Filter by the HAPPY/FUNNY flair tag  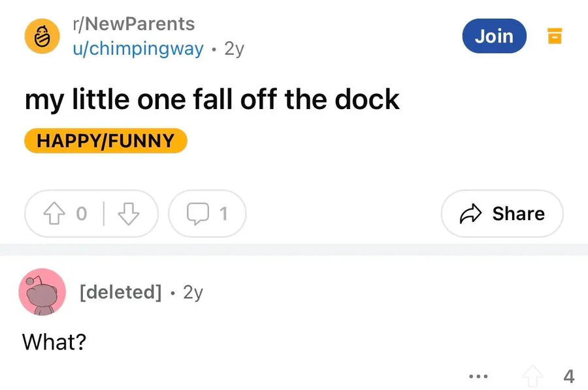(106, 141)
